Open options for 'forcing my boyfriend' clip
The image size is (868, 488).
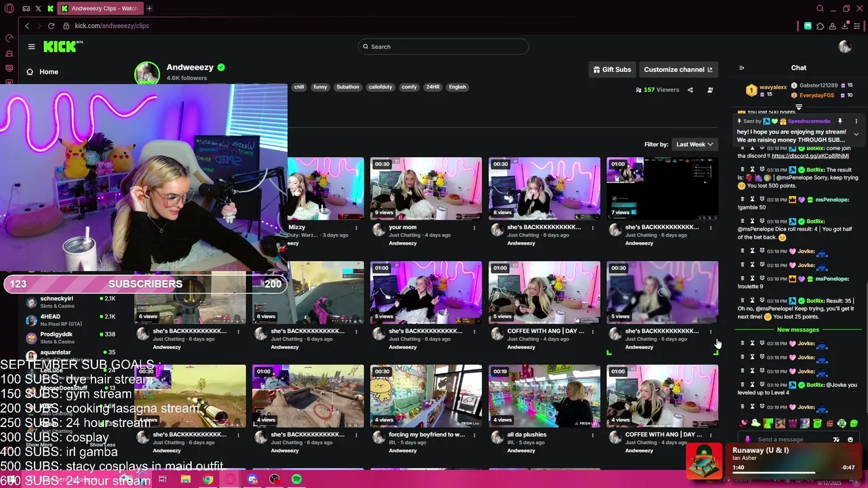pos(474,435)
